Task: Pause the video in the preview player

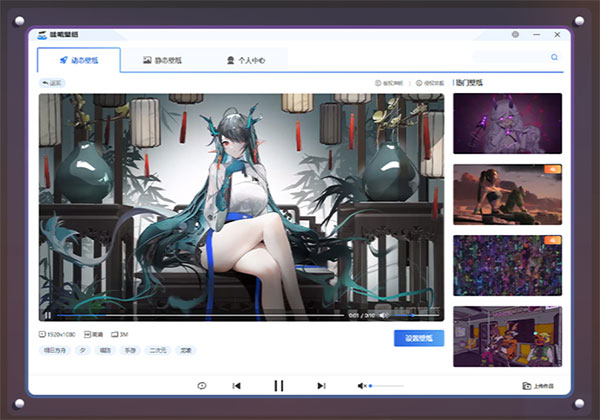Action: tap(48, 315)
